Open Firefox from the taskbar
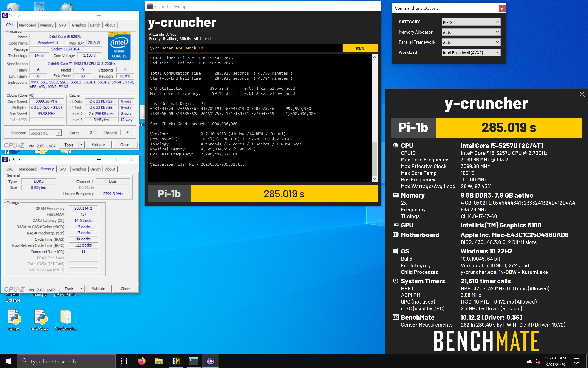588x368 pixels. [142, 361]
